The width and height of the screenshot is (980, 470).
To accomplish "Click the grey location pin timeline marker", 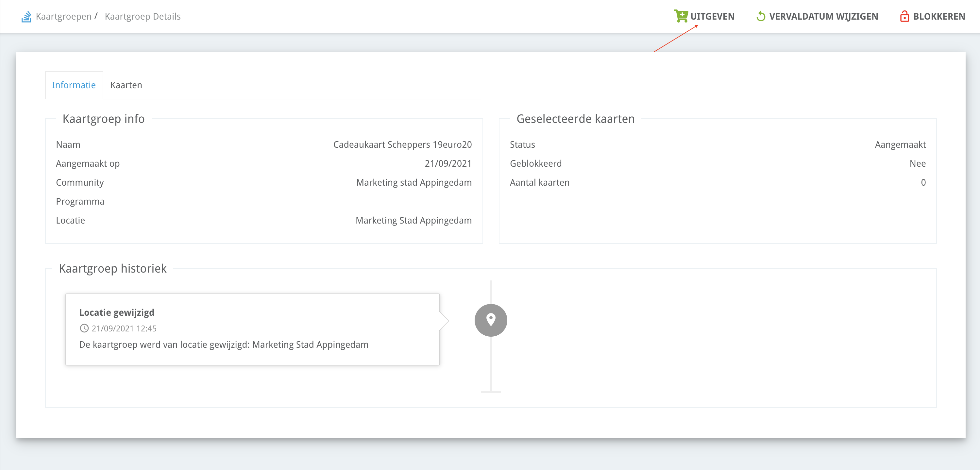I will coord(491,320).
